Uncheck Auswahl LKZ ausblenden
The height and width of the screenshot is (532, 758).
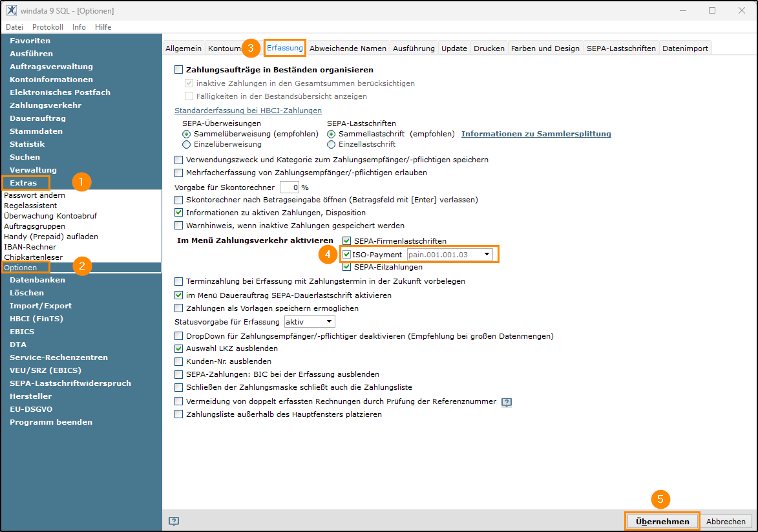click(179, 348)
